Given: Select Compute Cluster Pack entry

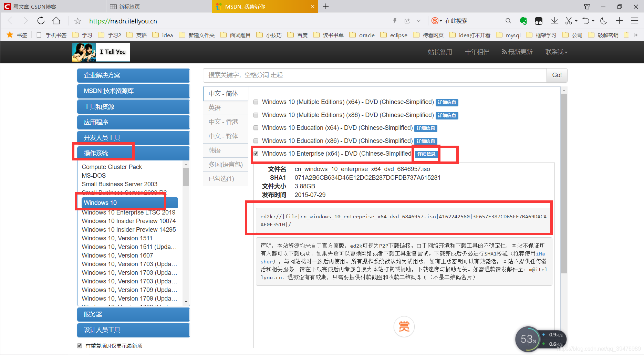Looking at the screenshot, I should [112, 167].
